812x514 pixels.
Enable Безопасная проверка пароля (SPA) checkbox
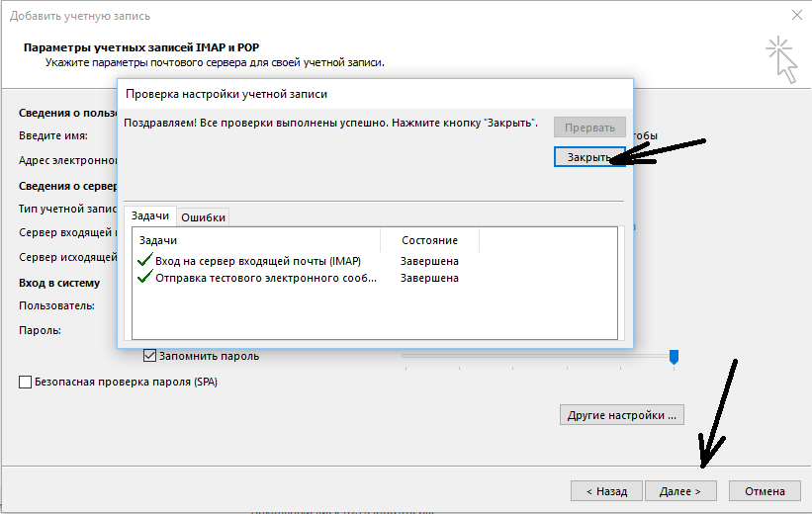(25, 382)
